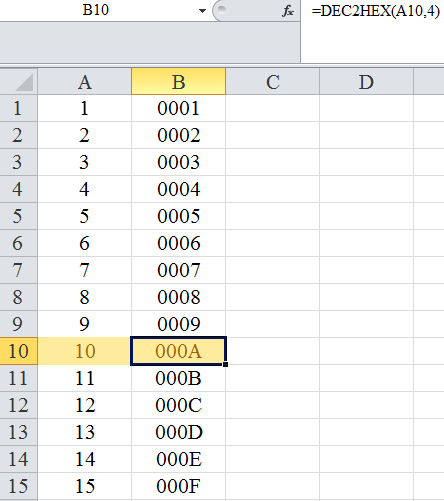Select row 3 header
This screenshot has width=444, height=501.
[19, 162]
